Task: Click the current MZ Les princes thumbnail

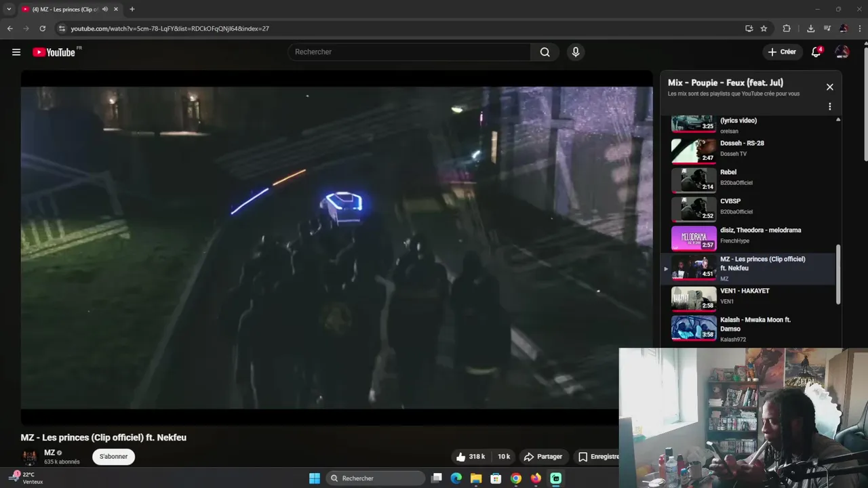Action: pyautogui.click(x=694, y=268)
